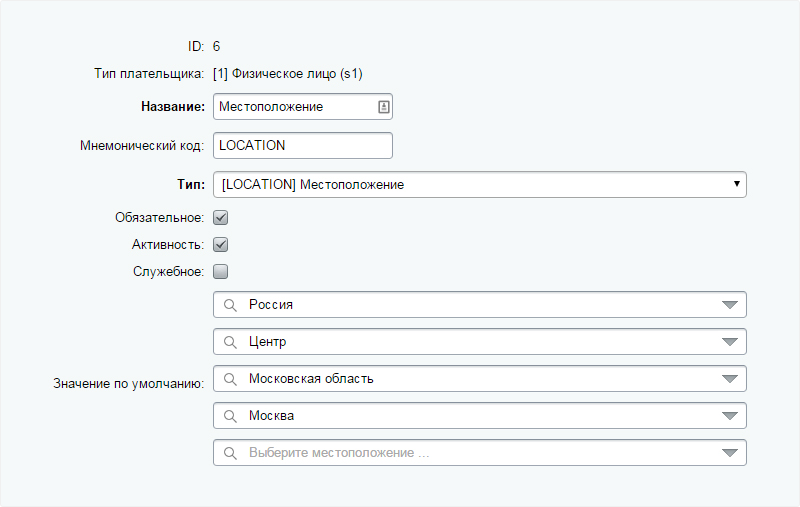Screen dimensions: 800x507
Task: Uncheck the Обязательное checkbox
Action: pos(221,217)
